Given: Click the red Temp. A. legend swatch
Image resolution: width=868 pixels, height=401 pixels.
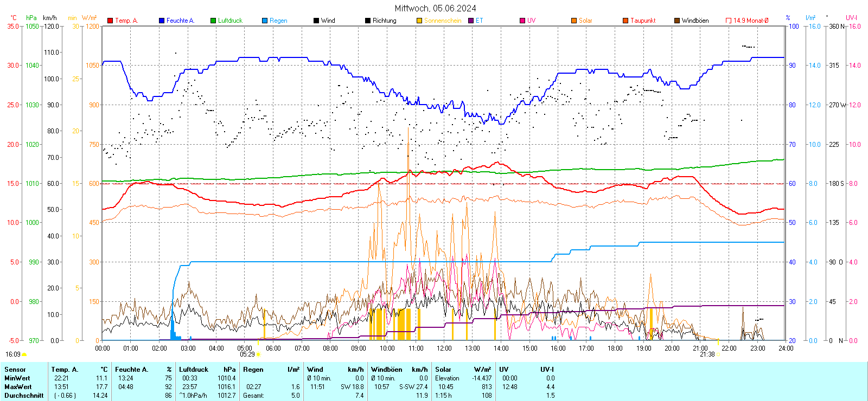Looking at the screenshot, I should (x=110, y=21).
